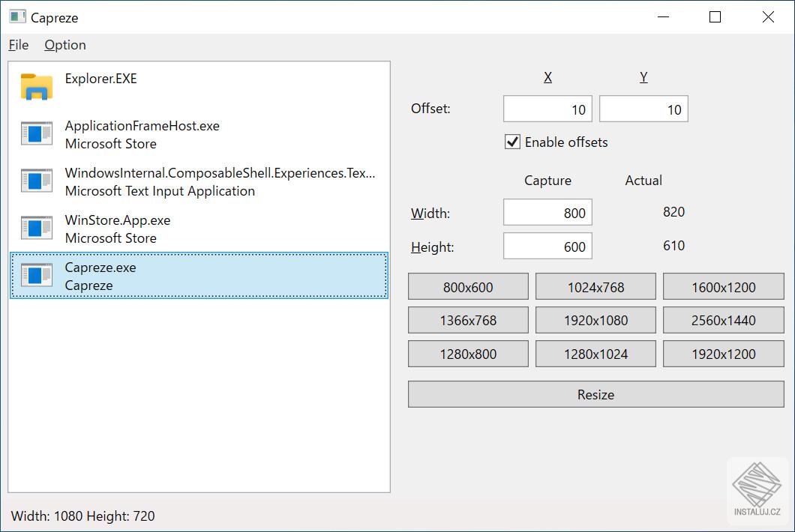Apply the 800x600 preset
Viewport: 795px width, 532px height.
pos(468,287)
